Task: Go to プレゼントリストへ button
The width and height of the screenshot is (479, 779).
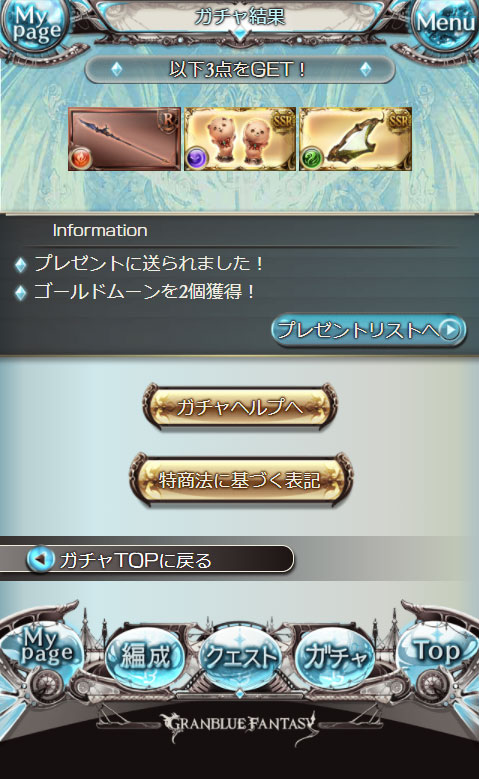Action: click(368, 330)
